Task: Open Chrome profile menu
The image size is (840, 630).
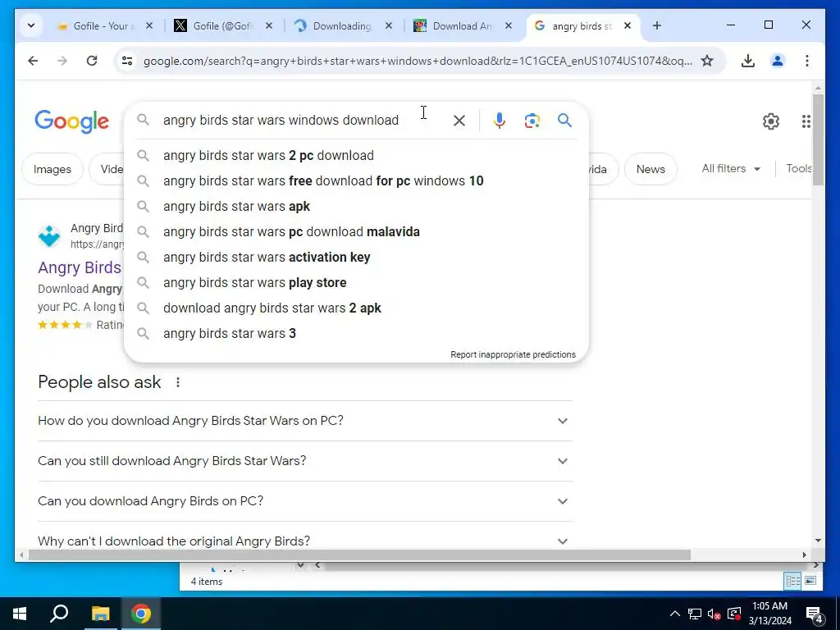Action: click(x=778, y=61)
